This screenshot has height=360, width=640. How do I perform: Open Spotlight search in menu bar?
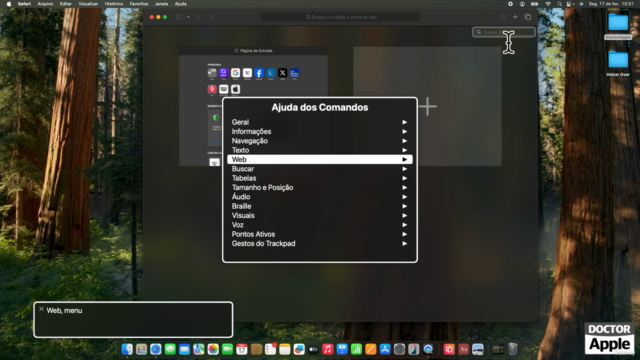(560, 4)
